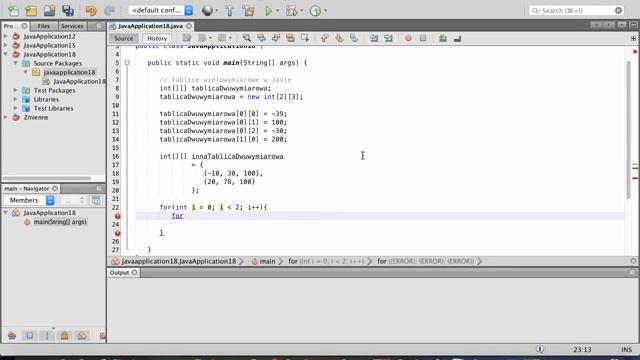Viewport: 640px width, 360px height.
Task: Open the arrow next to the globe icon
Action: coord(216,11)
